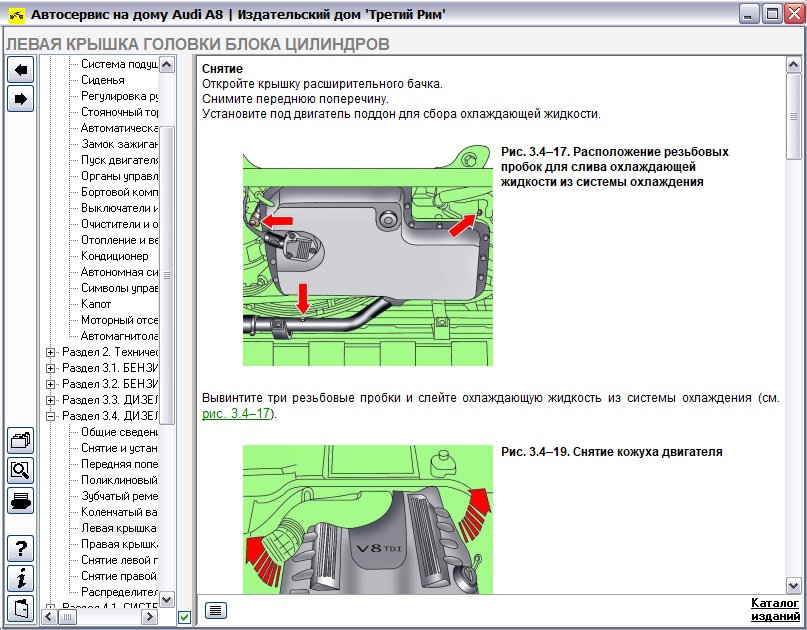Click the content pane's vertical scrollbar thumb
The width and height of the screenshot is (807, 630).
tap(794, 116)
